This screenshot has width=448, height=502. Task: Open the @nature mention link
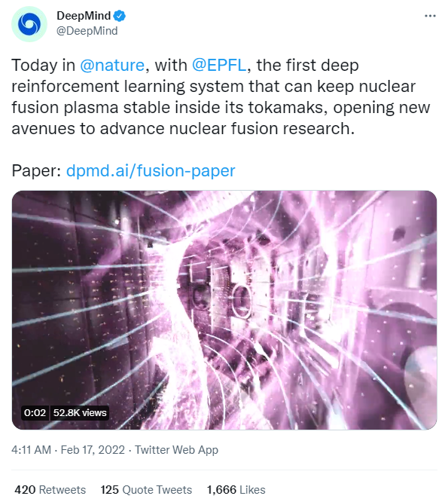[x=112, y=66]
